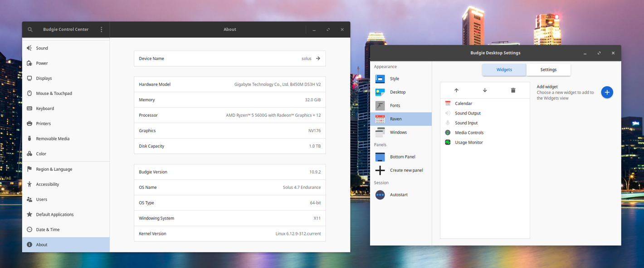644x268 pixels.
Task: Click the About info icon in sidebar
Action: tap(29, 244)
